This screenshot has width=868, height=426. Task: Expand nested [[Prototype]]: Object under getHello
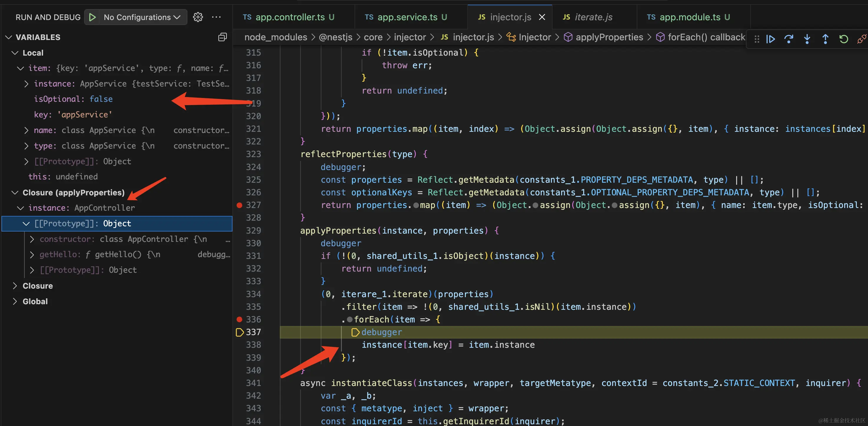coord(32,270)
